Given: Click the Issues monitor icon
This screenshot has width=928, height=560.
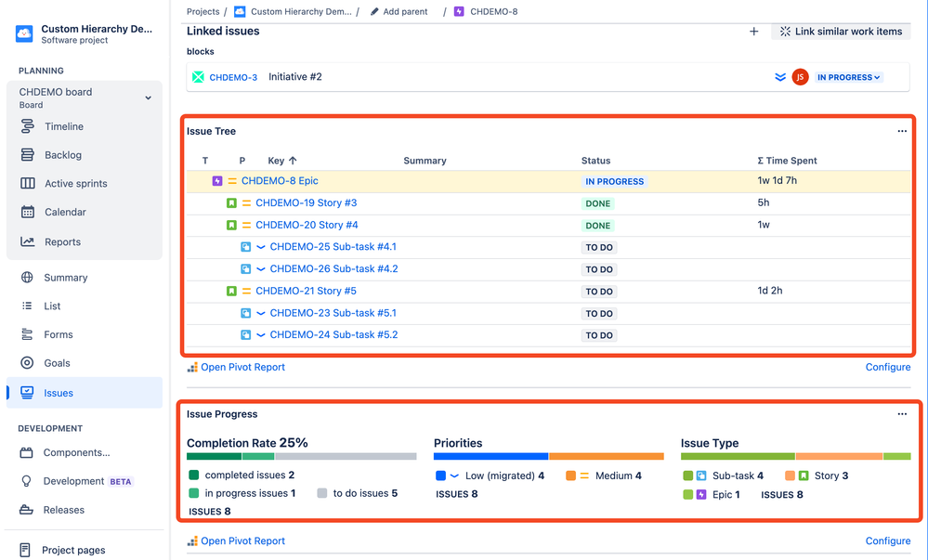Looking at the screenshot, I should click(27, 393).
